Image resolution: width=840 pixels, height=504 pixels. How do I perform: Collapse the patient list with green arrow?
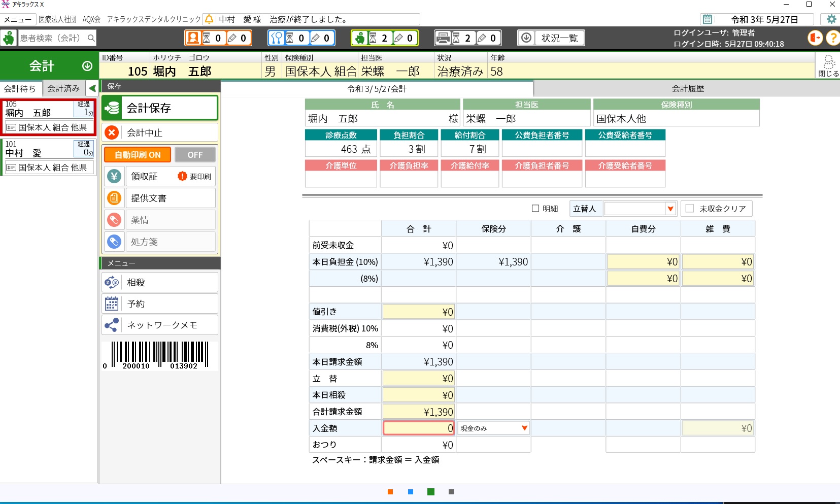(x=92, y=88)
